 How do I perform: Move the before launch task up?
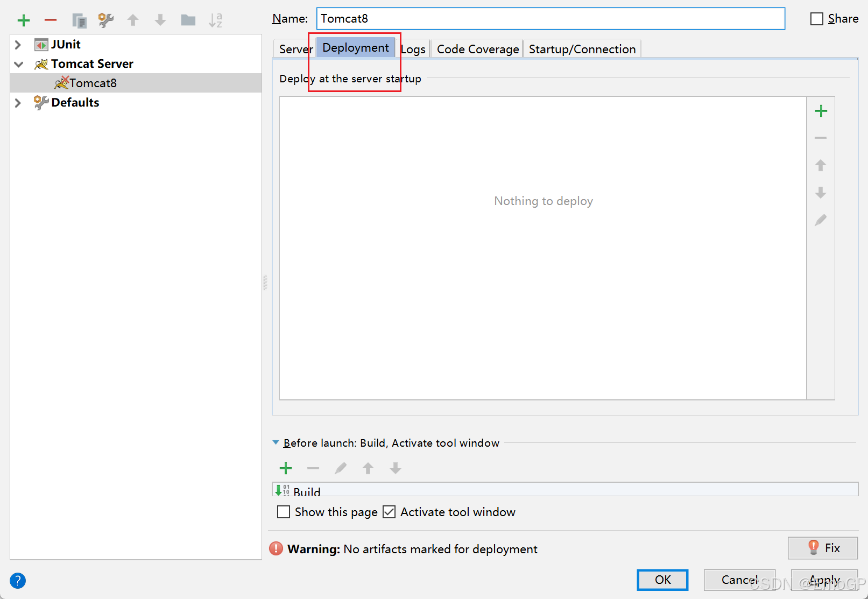point(368,468)
